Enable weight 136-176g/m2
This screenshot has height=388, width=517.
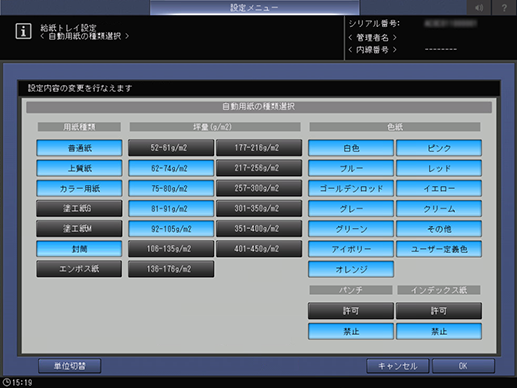click(171, 269)
